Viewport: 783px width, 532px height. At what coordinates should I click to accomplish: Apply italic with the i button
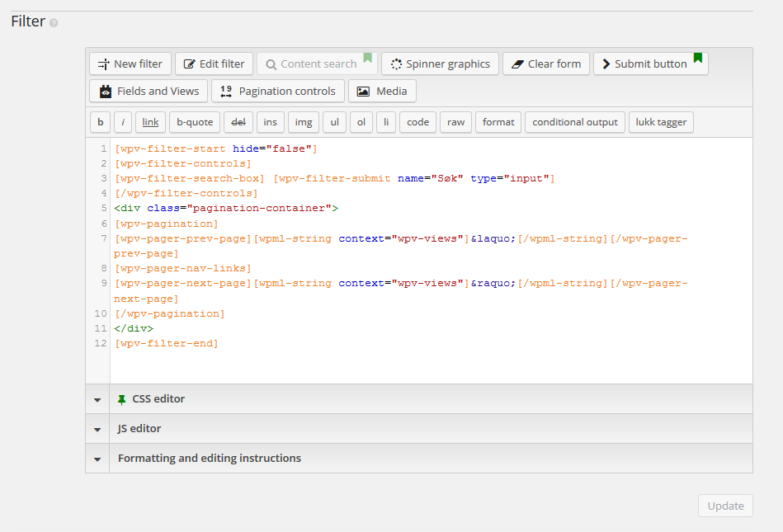pos(122,121)
